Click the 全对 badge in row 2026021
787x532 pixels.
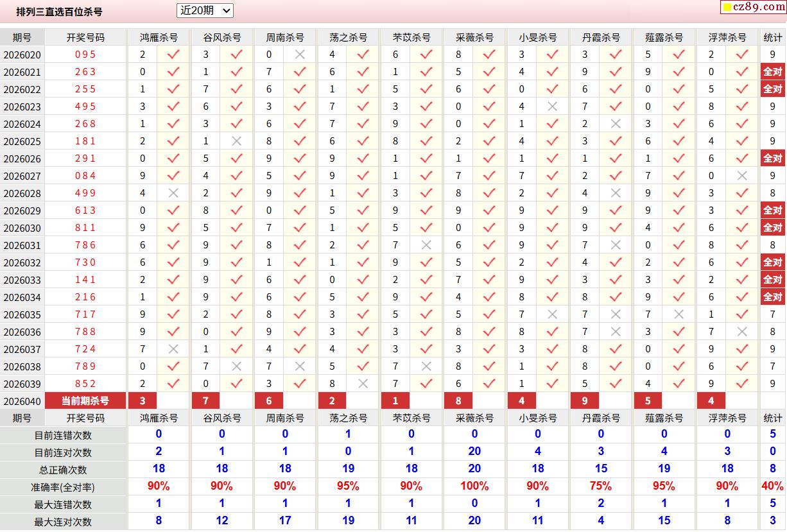click(x=773, y=72)
